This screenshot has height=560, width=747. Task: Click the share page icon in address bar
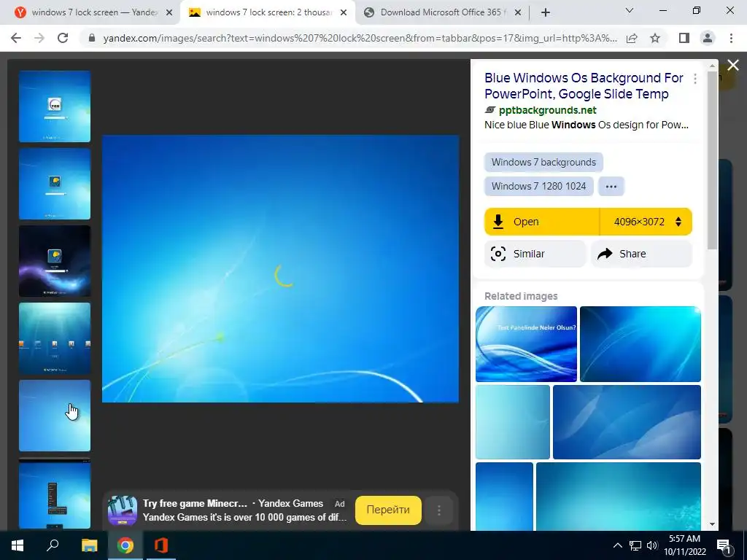tap(632, 38)
